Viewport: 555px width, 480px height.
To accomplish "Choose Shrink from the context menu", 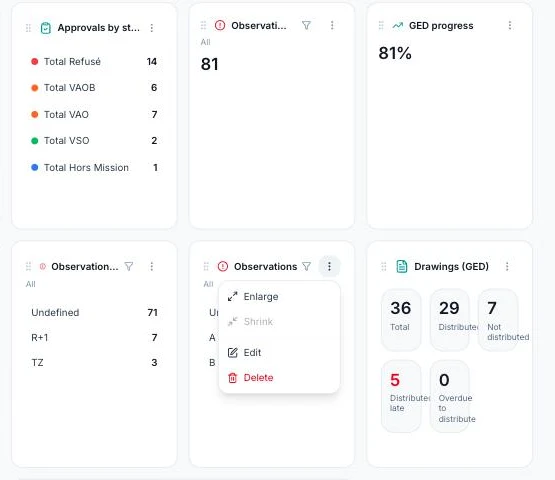I will click(279, 321).
